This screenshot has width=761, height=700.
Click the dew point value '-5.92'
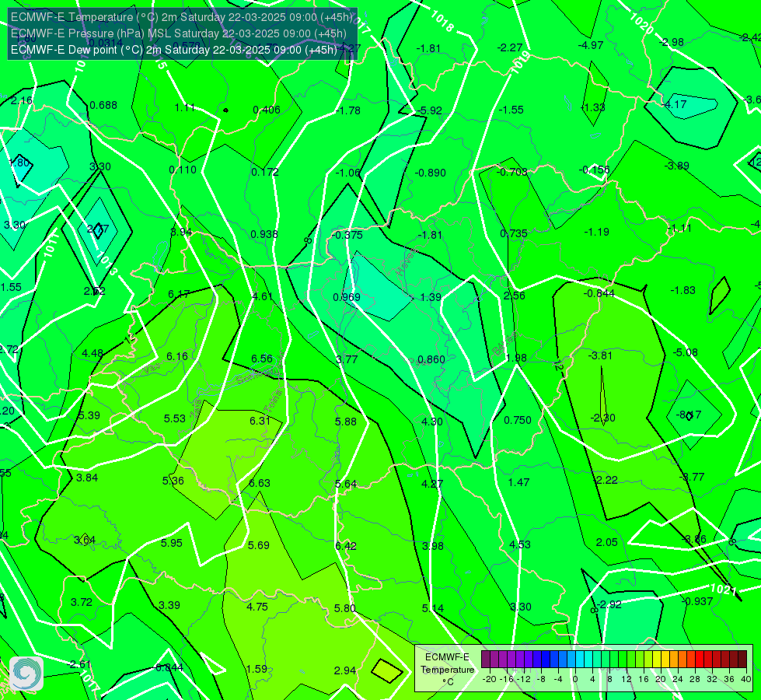(x=431, y=110)
